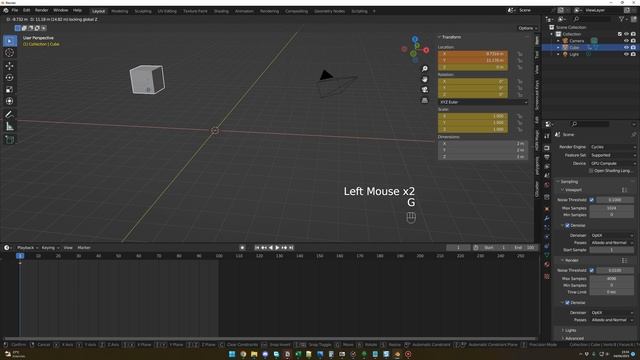
Task: Disable Cube render camera icon in outliner
Action: click(633, 47)
